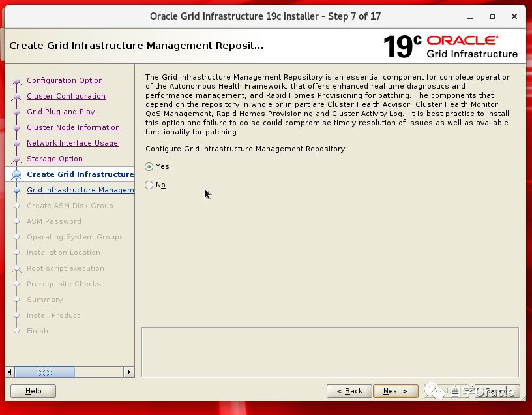This screenshot has width=532, height=415.
Task: Click the installer window title text
Action: pyautogui.click(x=265, y=16)
